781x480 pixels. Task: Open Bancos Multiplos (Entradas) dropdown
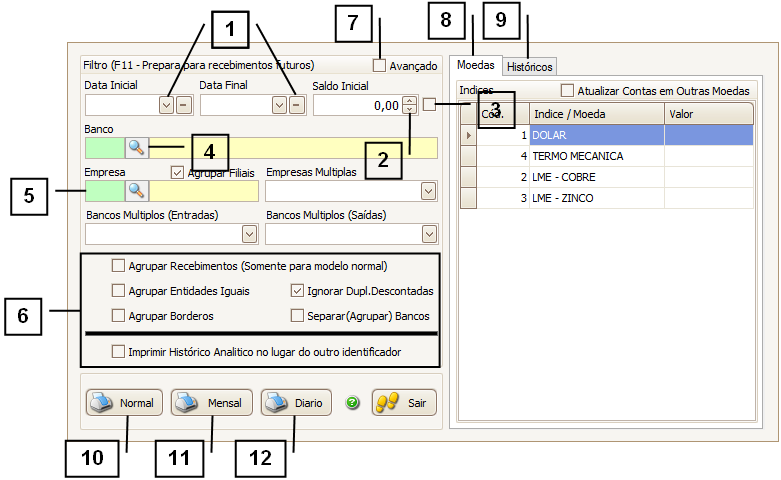pyautogui.click(x=249, y=233)
